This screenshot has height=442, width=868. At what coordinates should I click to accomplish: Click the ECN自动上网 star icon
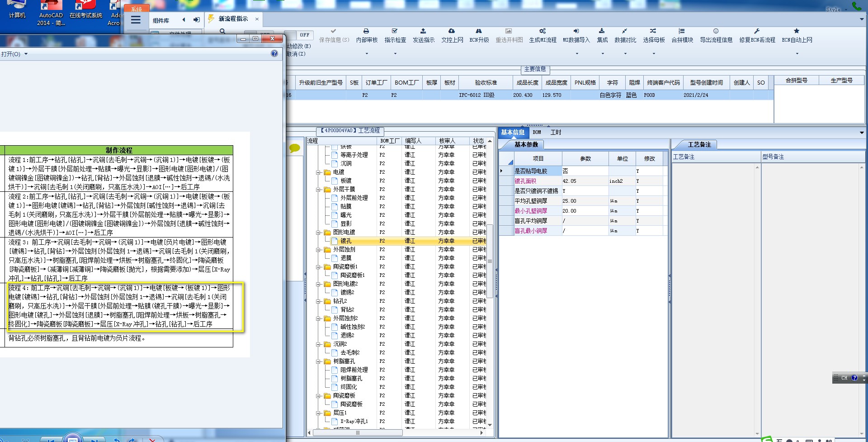(797, 31)
